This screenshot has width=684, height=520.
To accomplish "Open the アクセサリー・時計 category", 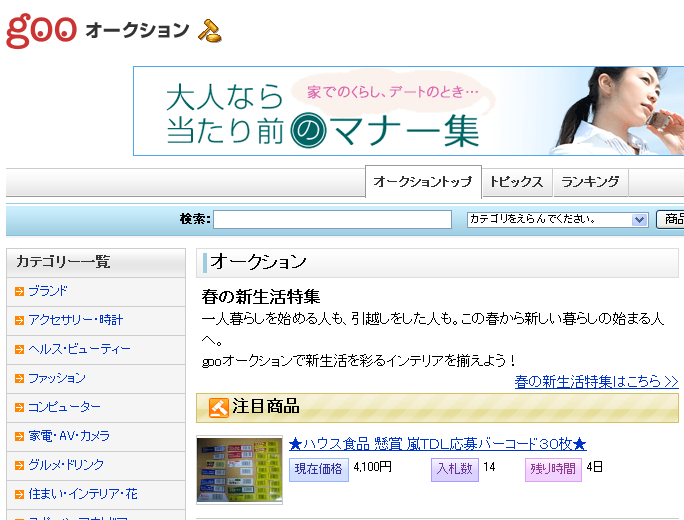I will tap(76, 320).
